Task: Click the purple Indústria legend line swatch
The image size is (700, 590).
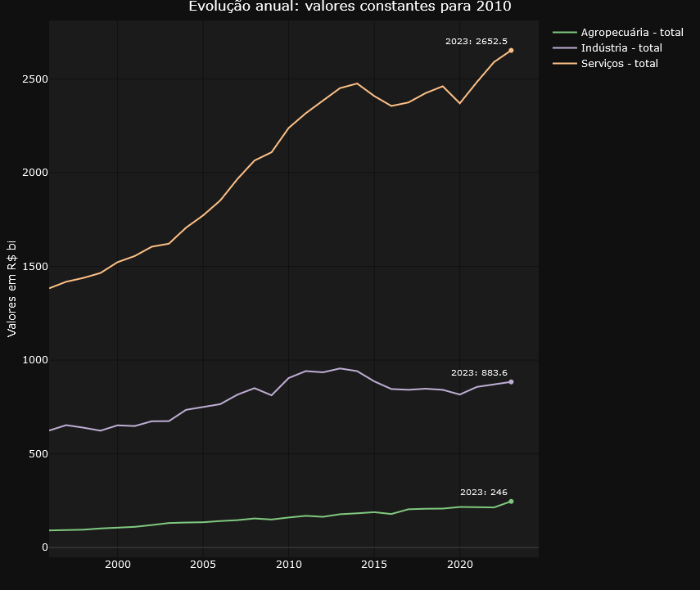Action: [x=565, y=47]
